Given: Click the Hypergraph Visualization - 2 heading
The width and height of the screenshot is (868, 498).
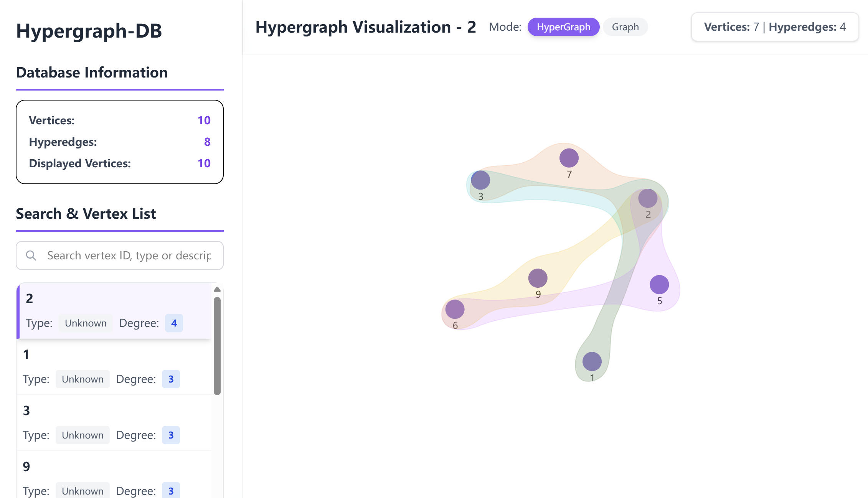Looking at the screenshot, I should pyautogui.click(x=366, y=27).
